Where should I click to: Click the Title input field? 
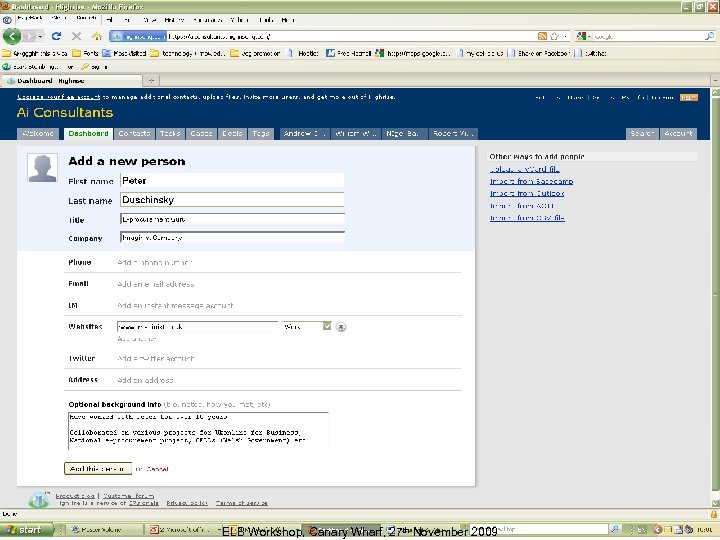coord(232,219)
